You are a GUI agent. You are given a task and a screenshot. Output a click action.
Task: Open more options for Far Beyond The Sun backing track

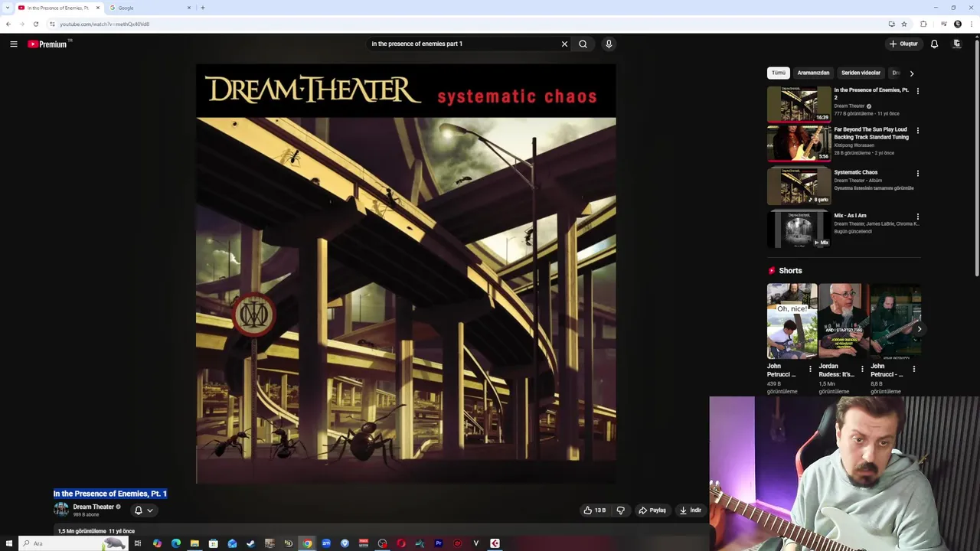pos(917,131)
